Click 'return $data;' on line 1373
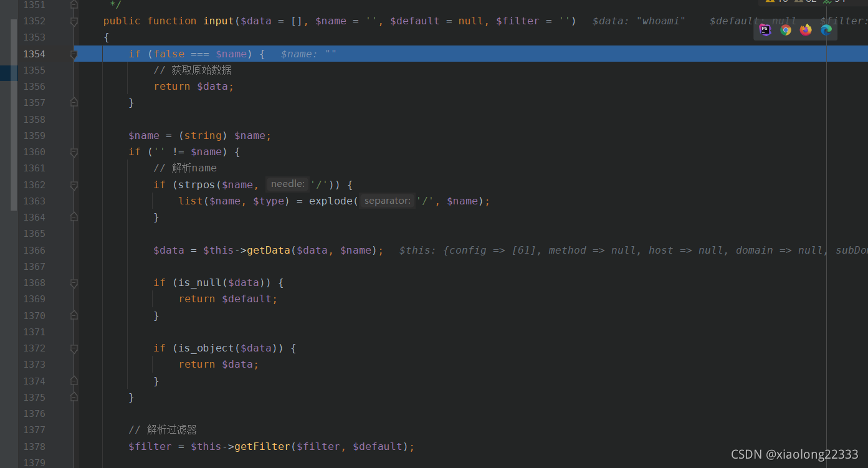 click(219, 365)
